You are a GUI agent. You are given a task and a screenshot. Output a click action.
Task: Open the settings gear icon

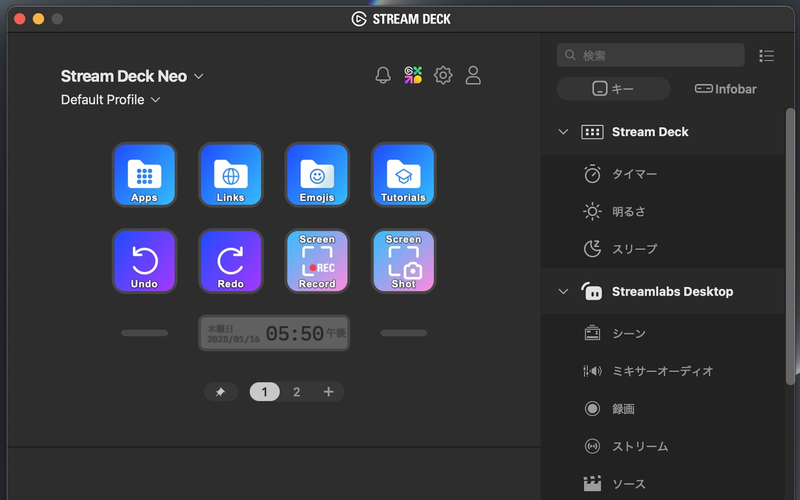click(443, 76)
